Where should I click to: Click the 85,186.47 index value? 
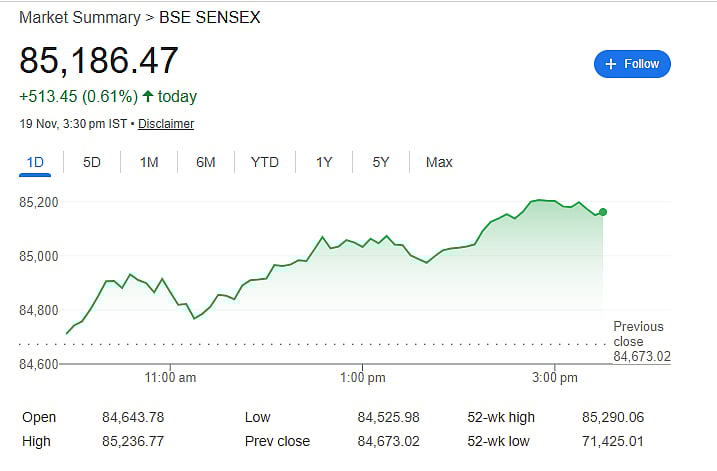(x=99, y=60)
